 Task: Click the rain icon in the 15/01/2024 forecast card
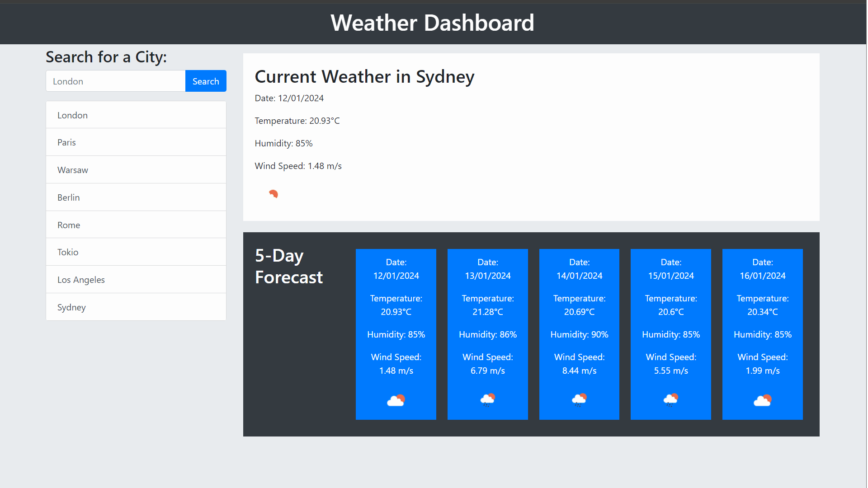671,400
